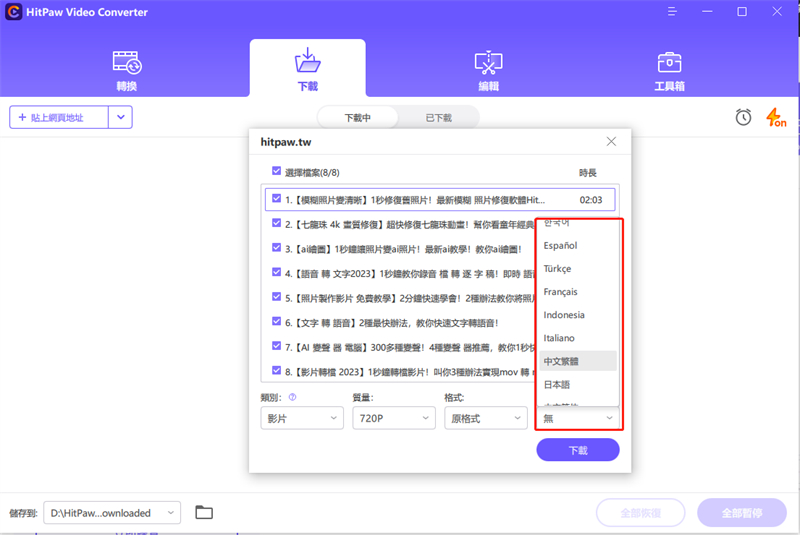Collapse the subtitle 無 dropdown
Screen dimensions: 800x535
tap(578, 418)
